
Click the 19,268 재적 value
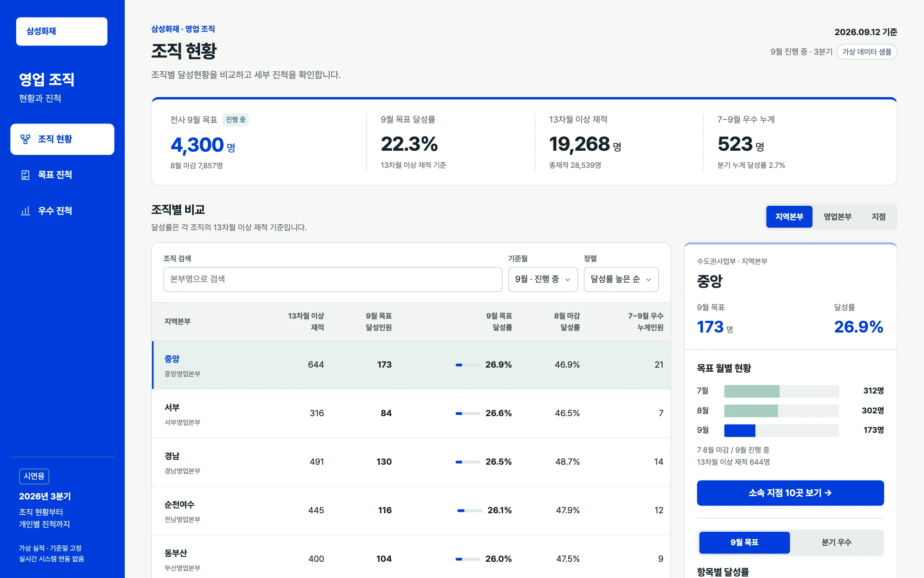click(x=579, y=144)
